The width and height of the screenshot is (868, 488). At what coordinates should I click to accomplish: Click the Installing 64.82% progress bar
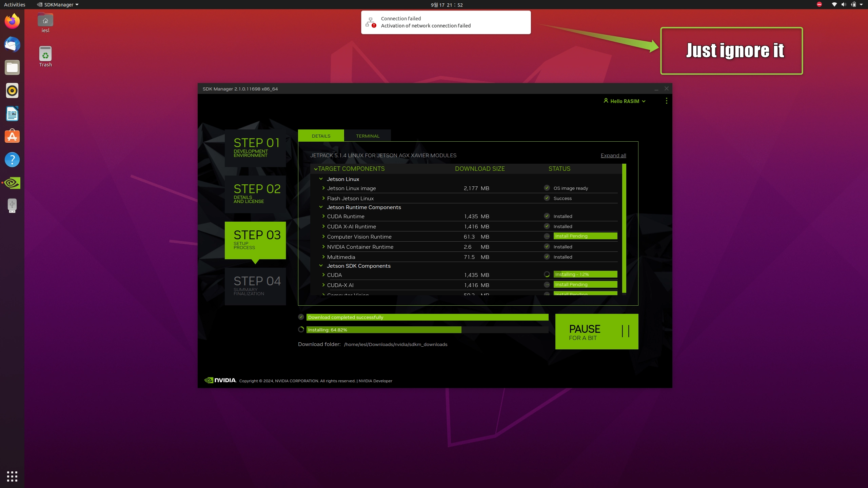[x=427, y=330]
